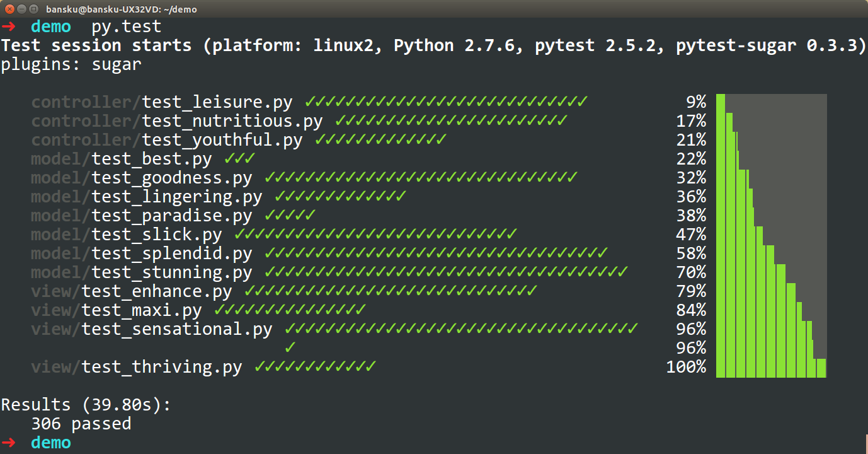This screenshot has width=868, height=454.
Task: Click the 70% next to test_stunning.py
Action: (691, 272)
